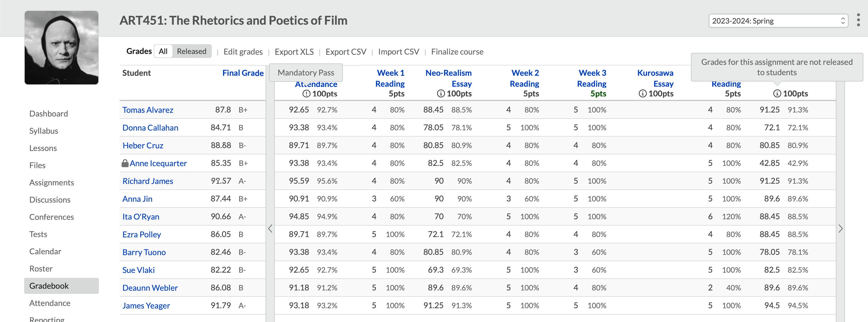Click the lock icon beside Anne Icequarter
The image size is (868, 322).
(125, 164)
